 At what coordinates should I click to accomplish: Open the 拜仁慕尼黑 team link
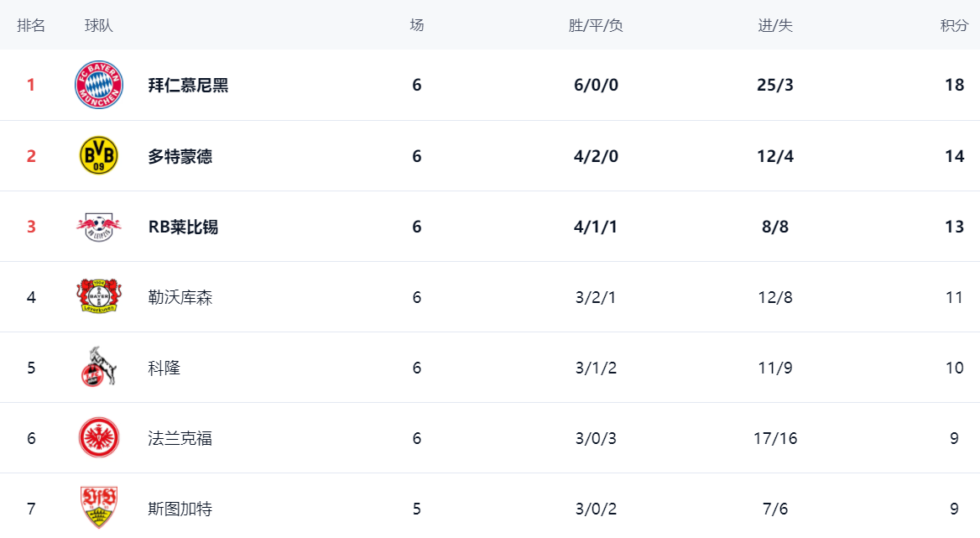[x=188, y=86]
